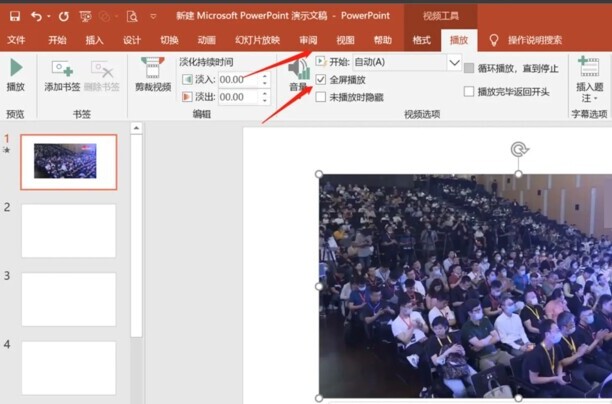
Task: Click the 操作说明搜索 search box
Action: click(535, 40)
